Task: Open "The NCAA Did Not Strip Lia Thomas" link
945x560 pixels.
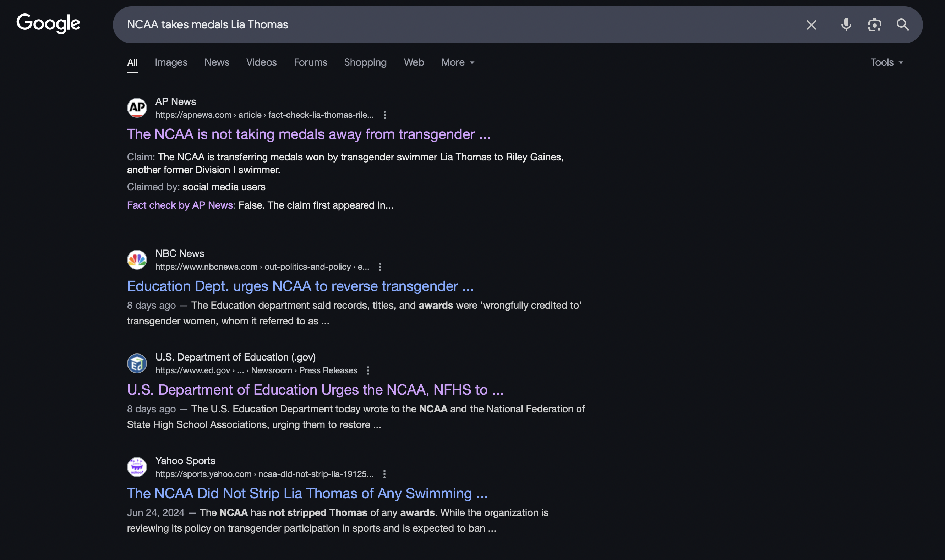Action: [307, 493]
